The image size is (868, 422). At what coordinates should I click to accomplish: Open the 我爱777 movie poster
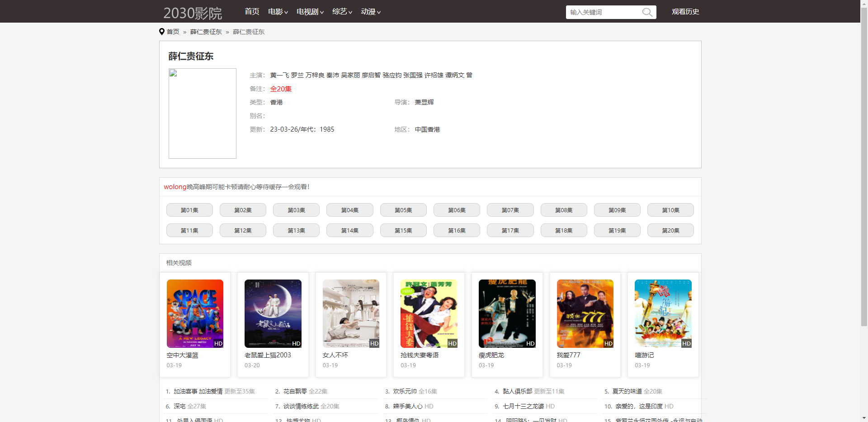coord(585,313)
